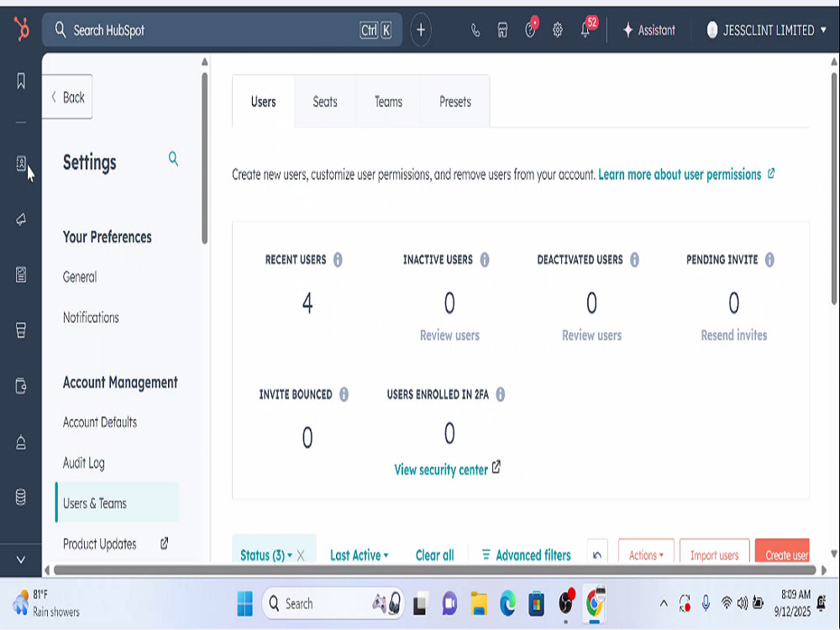Image resolution: width=840 pixels, height=630 pixels.
Task: Click the Inactive Users info icon
Action: 485,260
